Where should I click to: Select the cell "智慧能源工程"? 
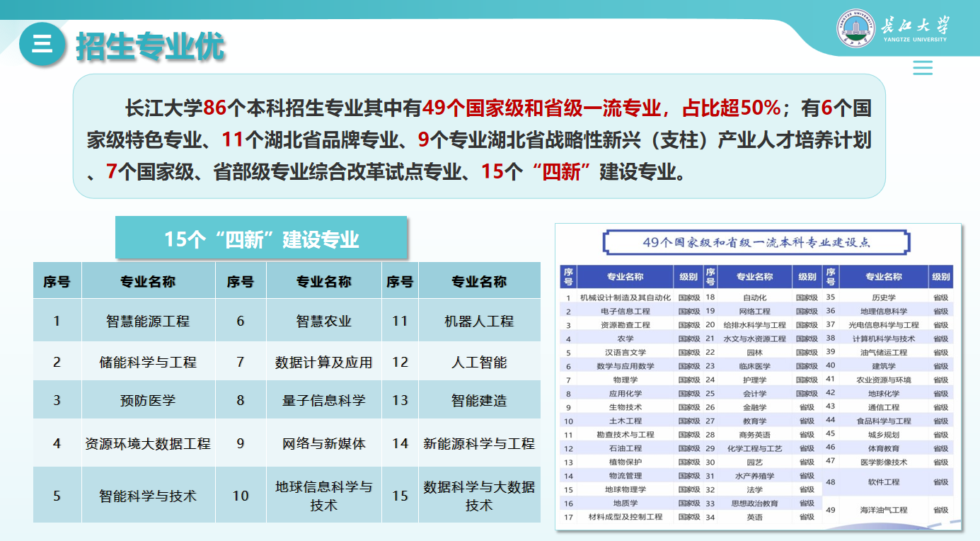[x=148, y=321]
